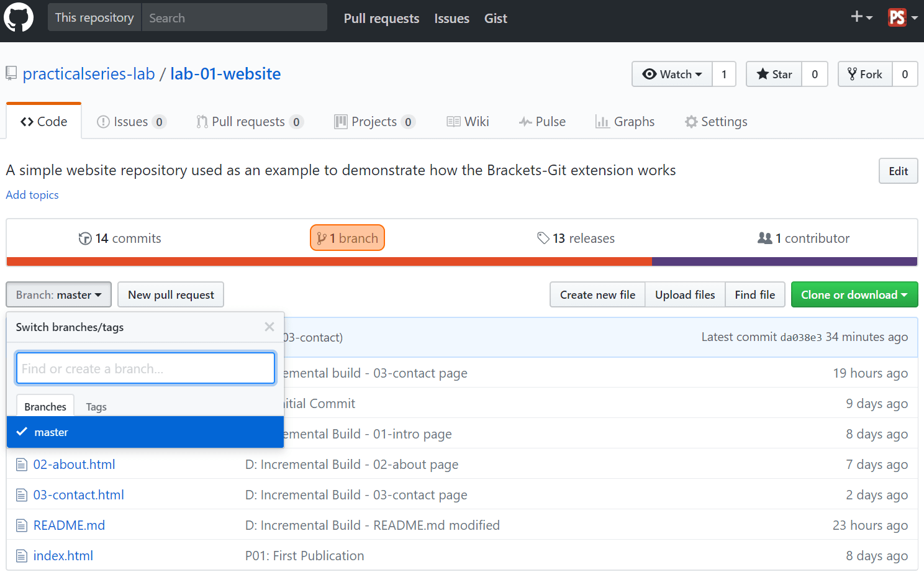The height and width of the screenshot is (577, 924).
Task: Open file 03-contact.html
Action: (79, 494)
